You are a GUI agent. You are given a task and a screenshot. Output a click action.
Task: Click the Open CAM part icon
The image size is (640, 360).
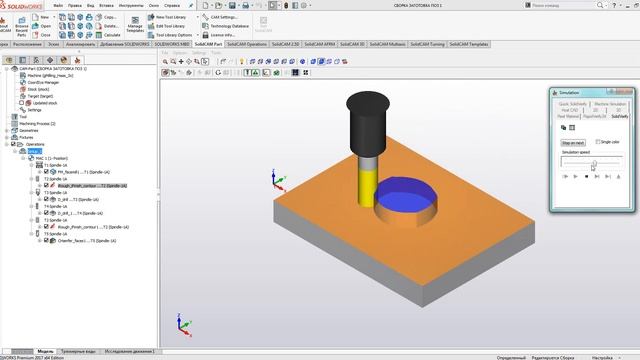point(36,26)
